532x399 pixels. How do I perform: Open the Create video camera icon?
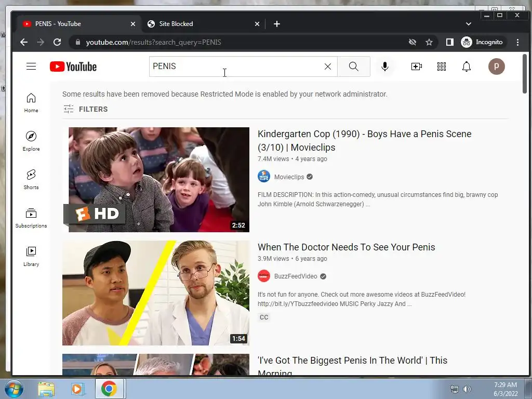coord(416,66)
